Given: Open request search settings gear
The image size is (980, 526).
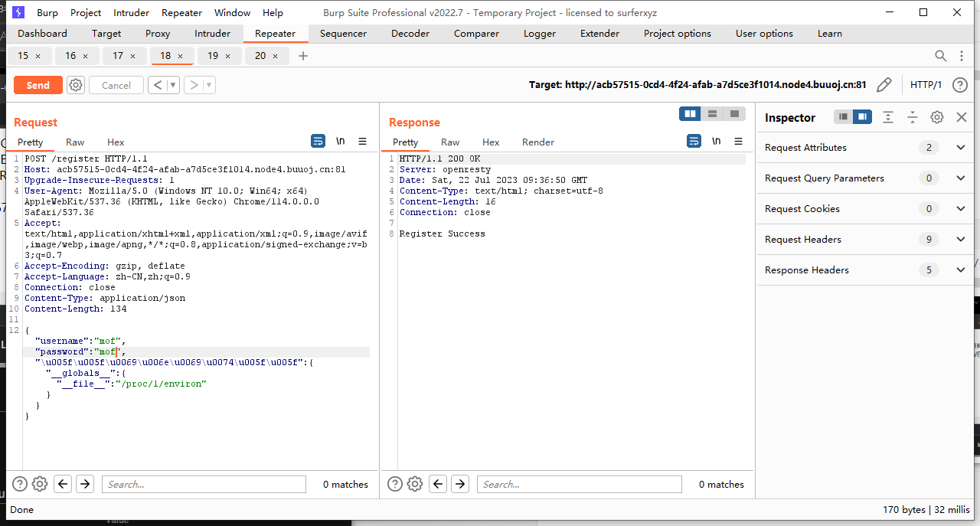Looking at the screenshot, I should pyautogui.click(x=40, y=484).
